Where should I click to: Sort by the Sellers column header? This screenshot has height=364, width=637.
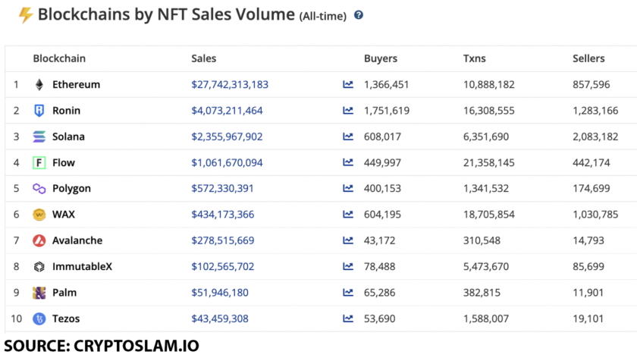[588, 58]
